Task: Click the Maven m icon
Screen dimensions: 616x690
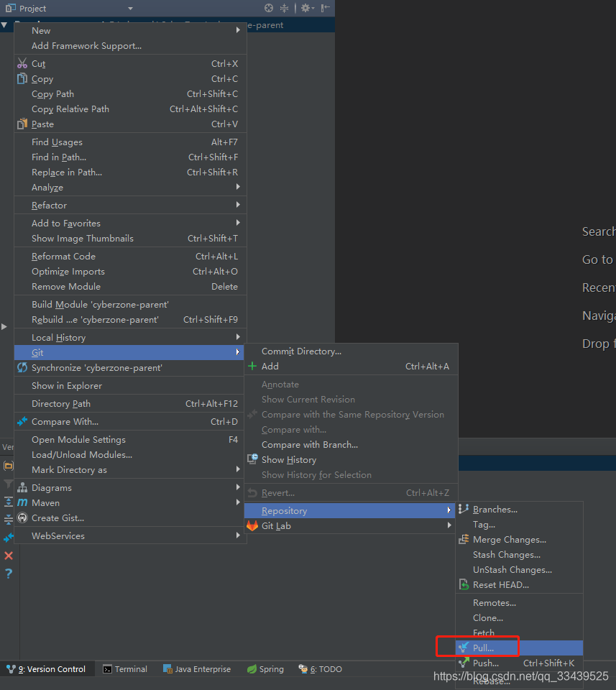Action: (22, 502)
